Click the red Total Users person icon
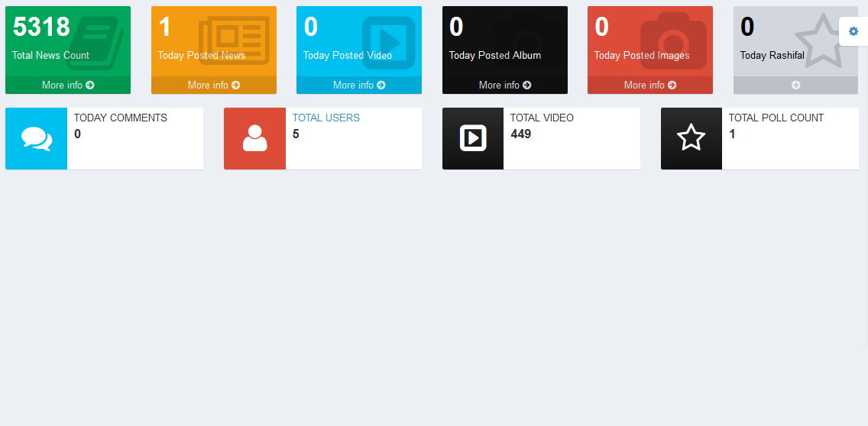Viewport: 868px width, 426px height. pos(254,138)
